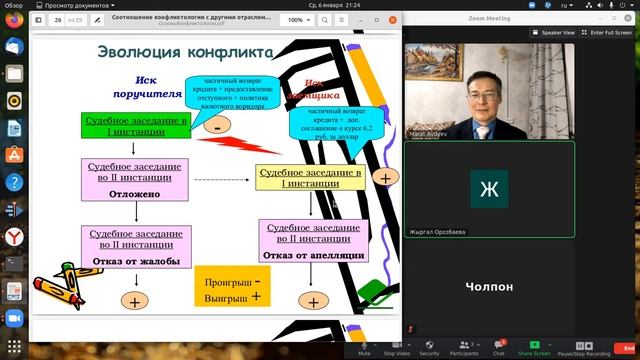This screenshot has width=640, height=360.
Task: Click the page number field showing 26
Action: [x=58, y=20]
